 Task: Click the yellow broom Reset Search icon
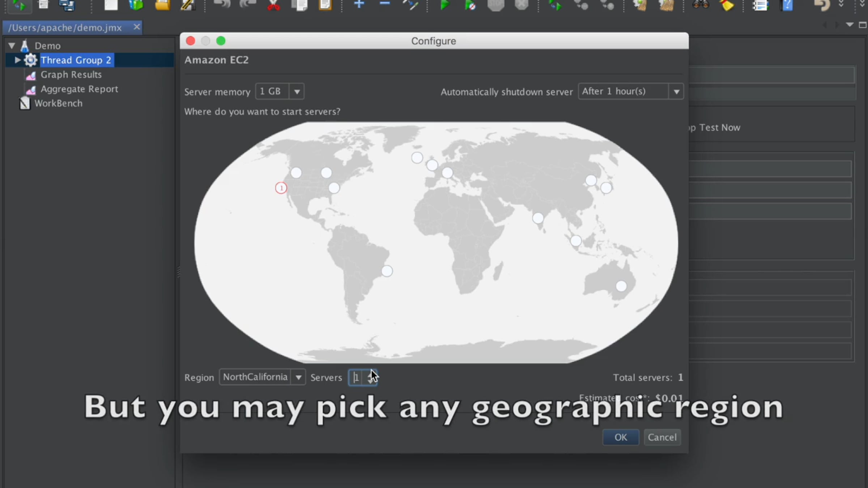(727, 5)
